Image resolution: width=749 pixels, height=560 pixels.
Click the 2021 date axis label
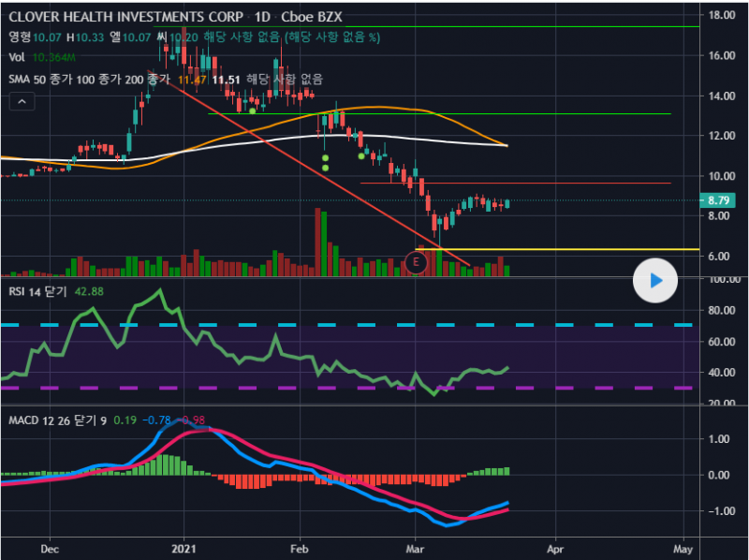coord(184,549)
